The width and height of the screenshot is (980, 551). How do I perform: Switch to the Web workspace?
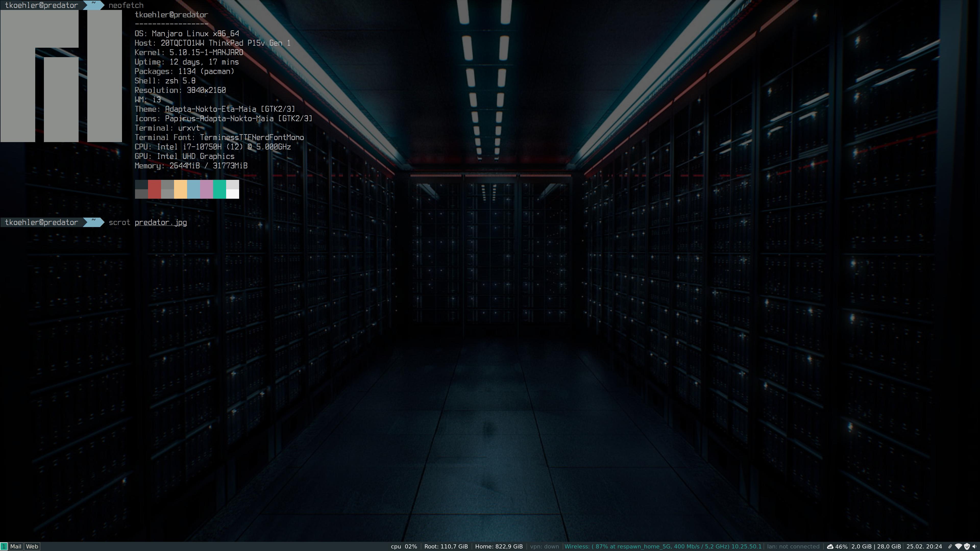pos(32,546)
